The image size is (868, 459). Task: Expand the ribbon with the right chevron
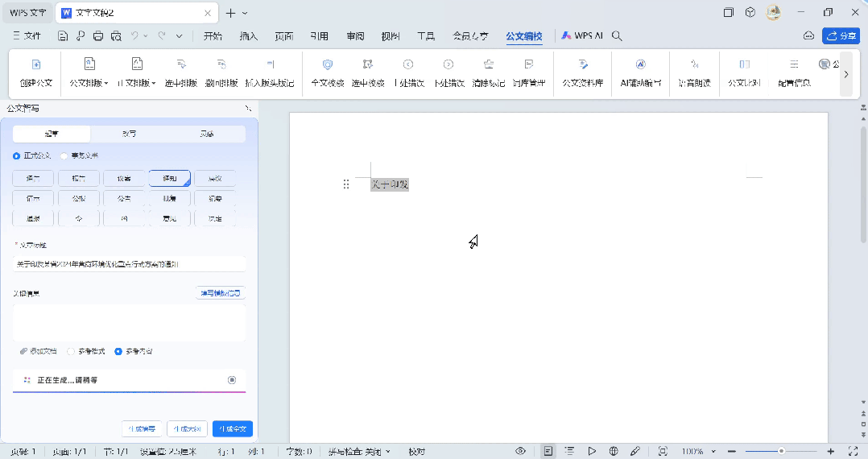845,73
